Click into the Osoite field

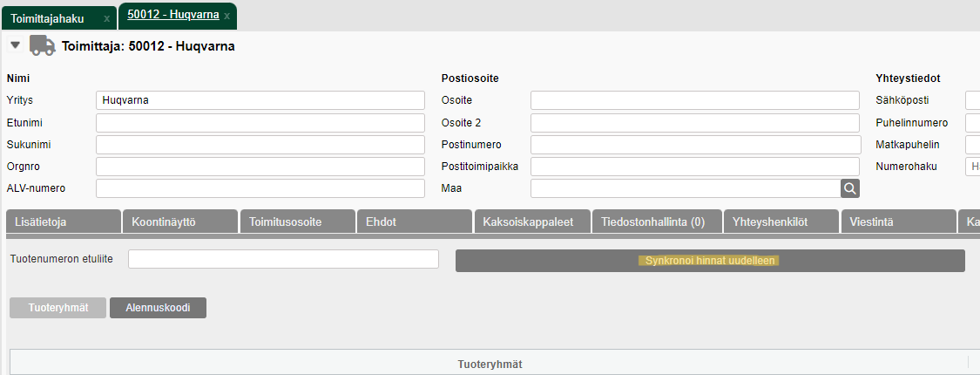[x=695, y=100]
